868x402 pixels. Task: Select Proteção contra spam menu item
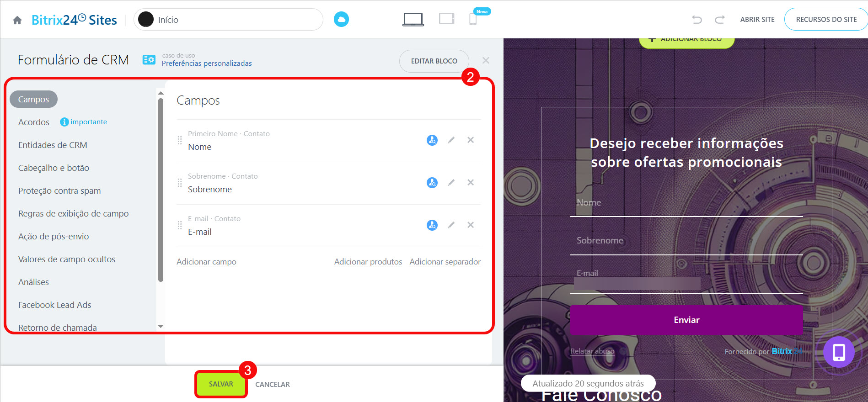(x=59, y=191)
